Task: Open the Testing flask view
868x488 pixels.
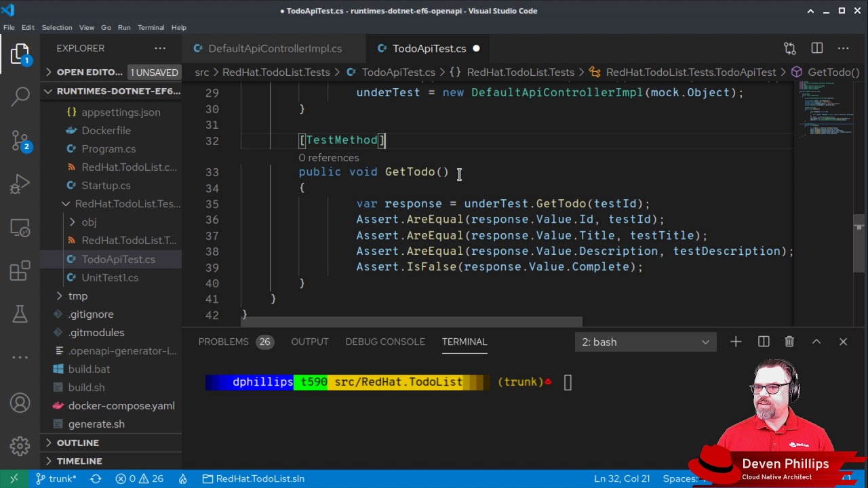Action: [20, 314]
